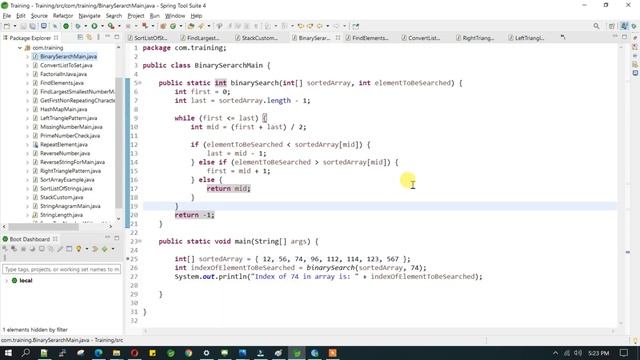Open the Window menu
Viewport: 640px width, 360px height.
coord(175,16)
